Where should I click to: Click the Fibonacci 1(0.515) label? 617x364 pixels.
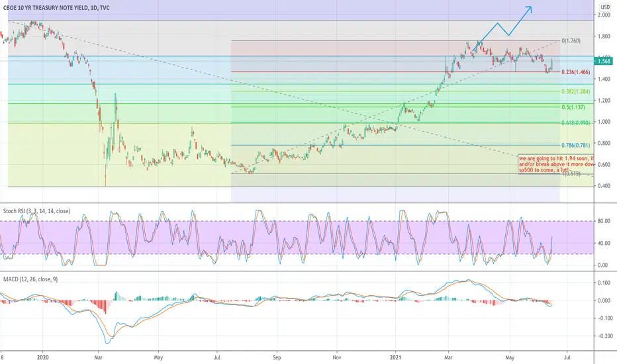[x=571, y=174]
